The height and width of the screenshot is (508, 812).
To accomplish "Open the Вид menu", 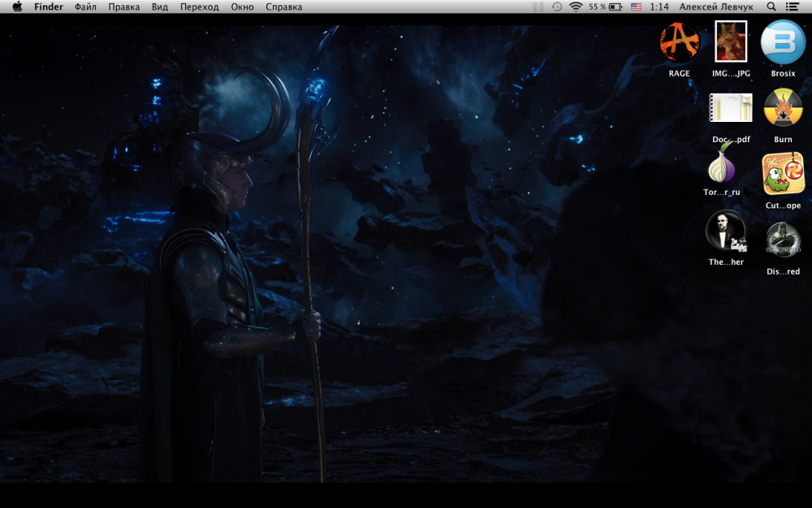I will pos(160,7).
